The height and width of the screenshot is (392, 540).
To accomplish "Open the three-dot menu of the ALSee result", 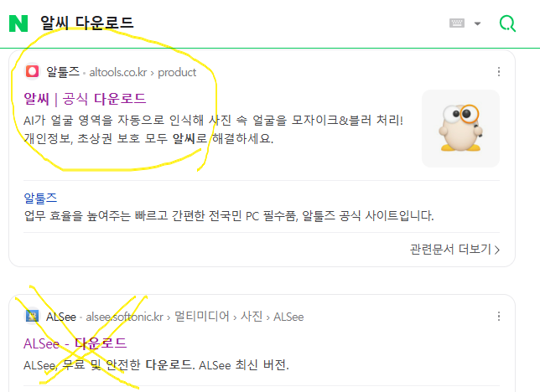I will coord(499,317).
